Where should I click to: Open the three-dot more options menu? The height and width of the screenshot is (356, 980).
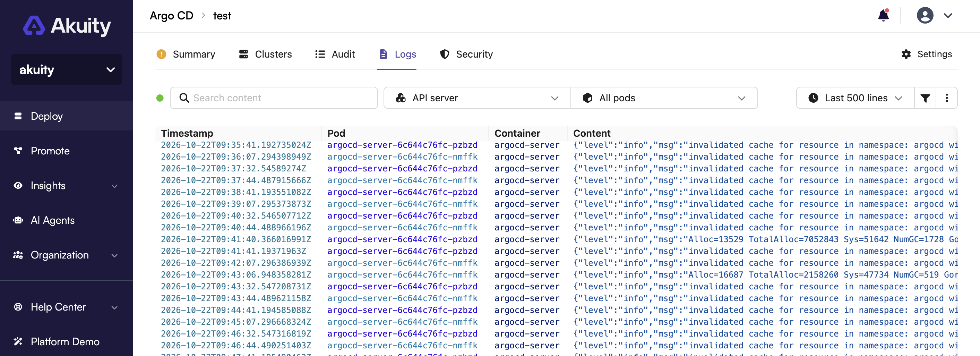click(x=947, y=98)
